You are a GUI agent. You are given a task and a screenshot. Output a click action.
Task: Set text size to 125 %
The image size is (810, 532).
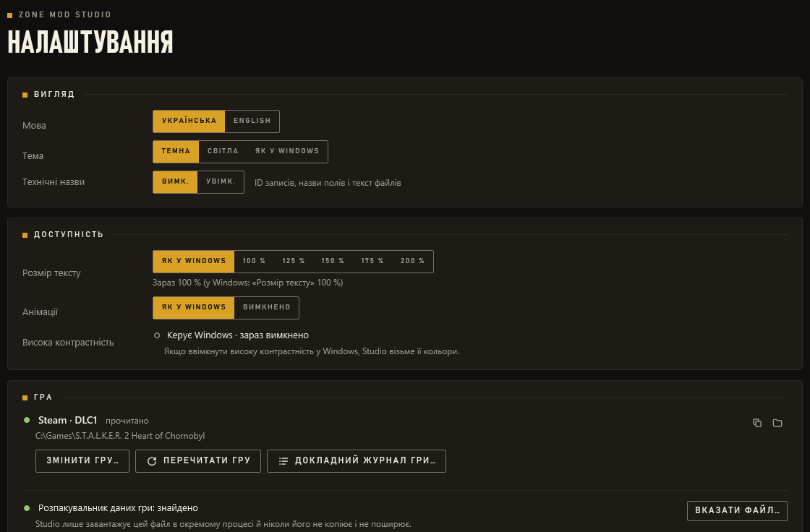click(x=294, y=262)
